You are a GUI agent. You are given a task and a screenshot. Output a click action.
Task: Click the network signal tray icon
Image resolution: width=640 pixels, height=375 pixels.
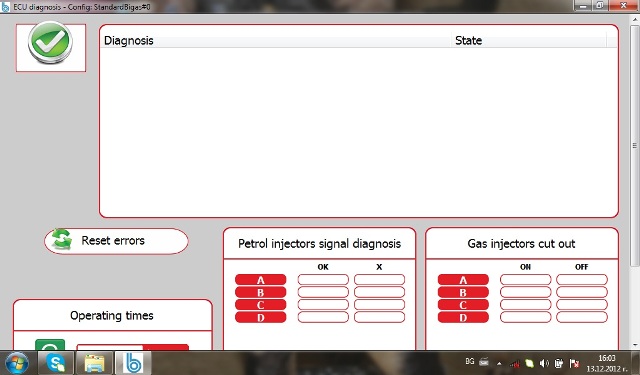tap(514, 363)
